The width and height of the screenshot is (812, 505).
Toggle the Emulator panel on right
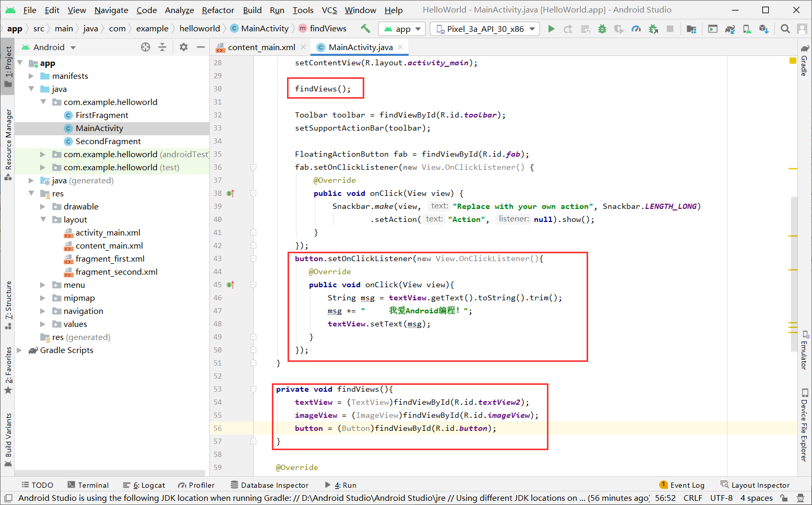[805, 350]
